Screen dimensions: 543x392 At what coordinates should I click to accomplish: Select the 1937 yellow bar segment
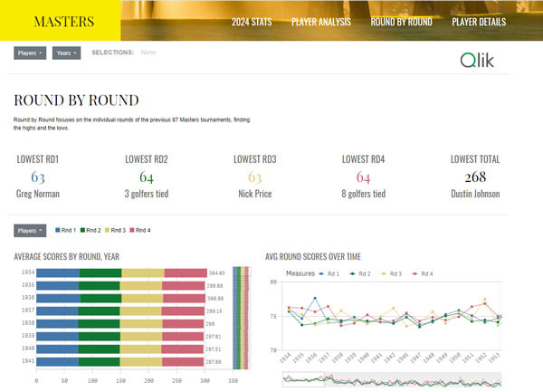pos(140,311)
